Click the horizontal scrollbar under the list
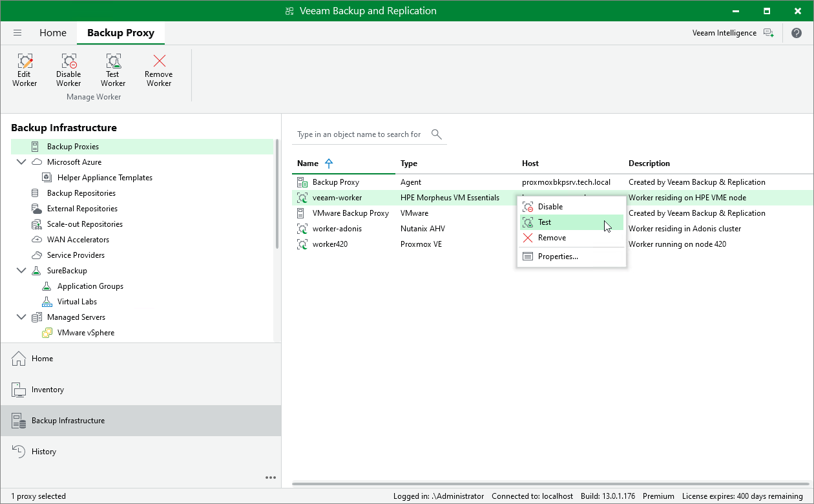Viewport: 814px width, 504px height. point(550,483)
